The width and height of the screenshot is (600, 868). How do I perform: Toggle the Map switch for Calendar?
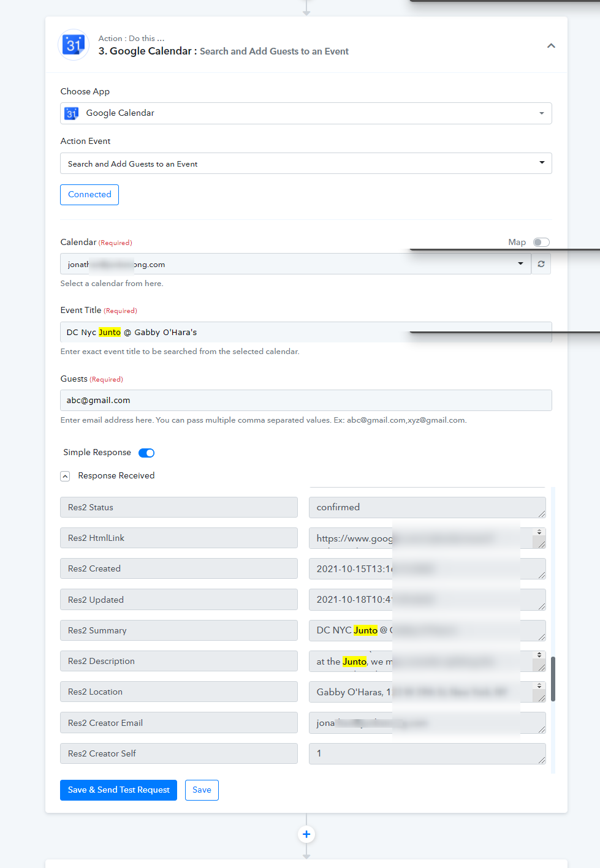[541, 243]
